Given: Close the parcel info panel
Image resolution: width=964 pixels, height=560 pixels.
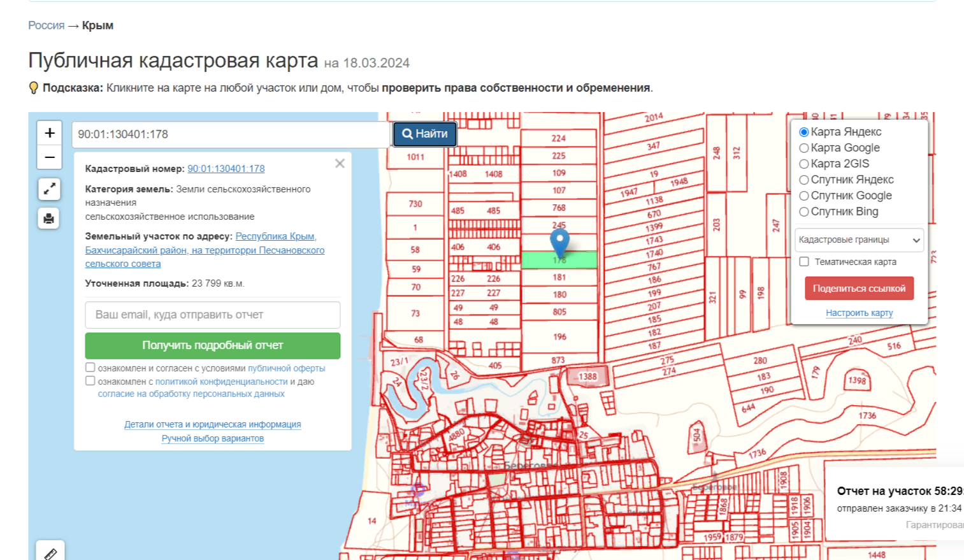Looking at the screenshot, I should pyautogui.click(x=340, y=164).
